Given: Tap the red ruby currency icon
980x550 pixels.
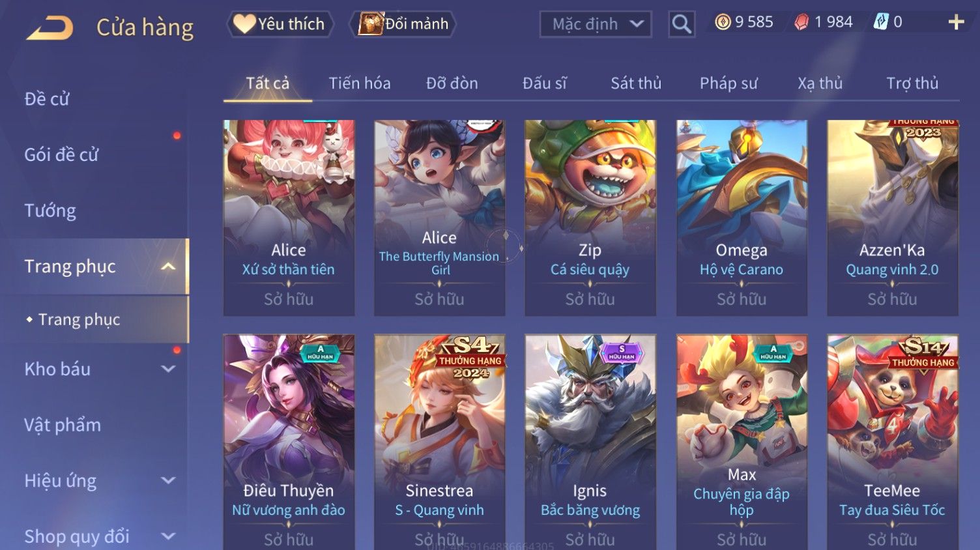Looking at the screenshot, I should 801,22.
